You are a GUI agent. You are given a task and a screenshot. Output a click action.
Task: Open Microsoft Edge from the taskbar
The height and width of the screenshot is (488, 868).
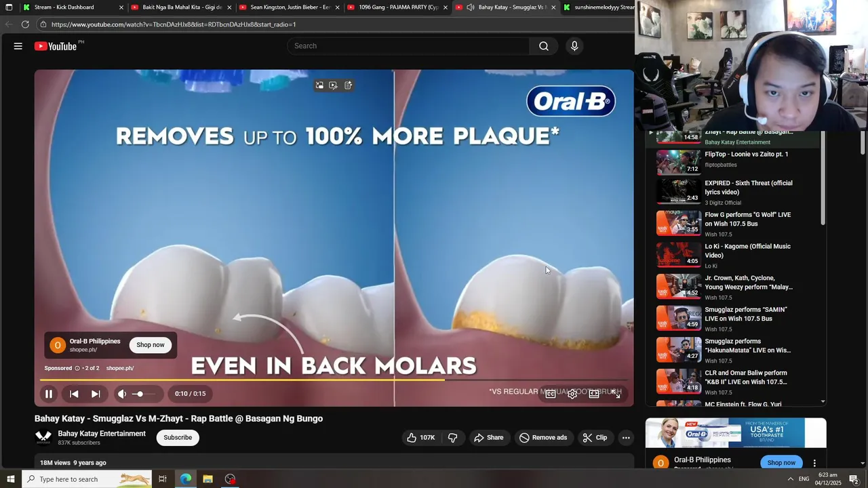[x=185, y=479]
